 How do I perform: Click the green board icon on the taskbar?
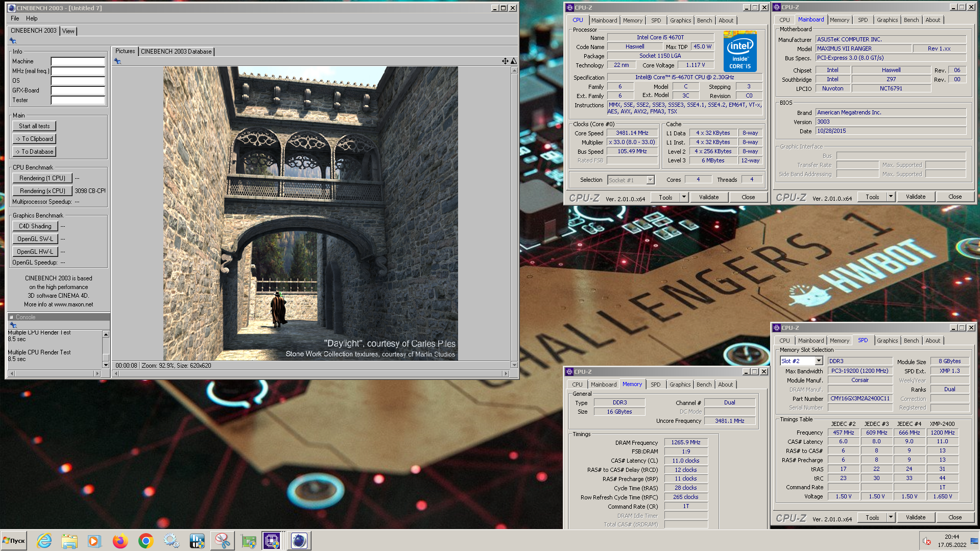pos(248,541)
